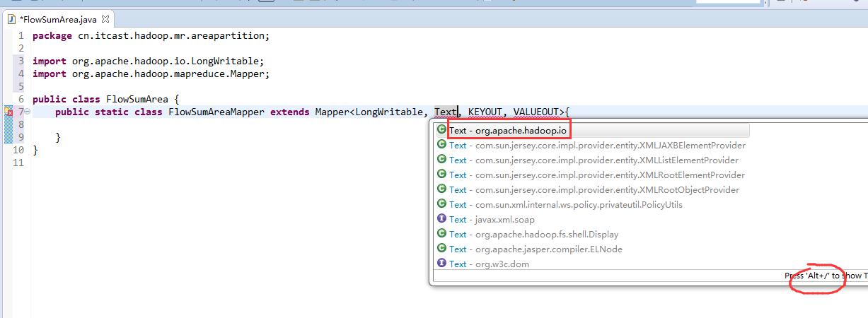Place cursor on highlighted Text in line 7
The height and width of the screenshot is (318, 868).
(446, 112)
